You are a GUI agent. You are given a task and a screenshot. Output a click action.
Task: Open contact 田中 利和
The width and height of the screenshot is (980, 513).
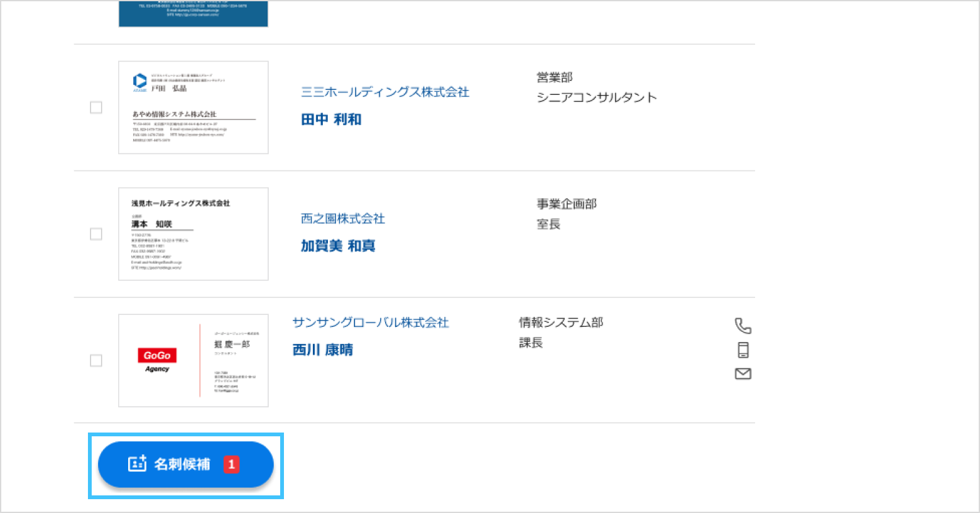331,119
